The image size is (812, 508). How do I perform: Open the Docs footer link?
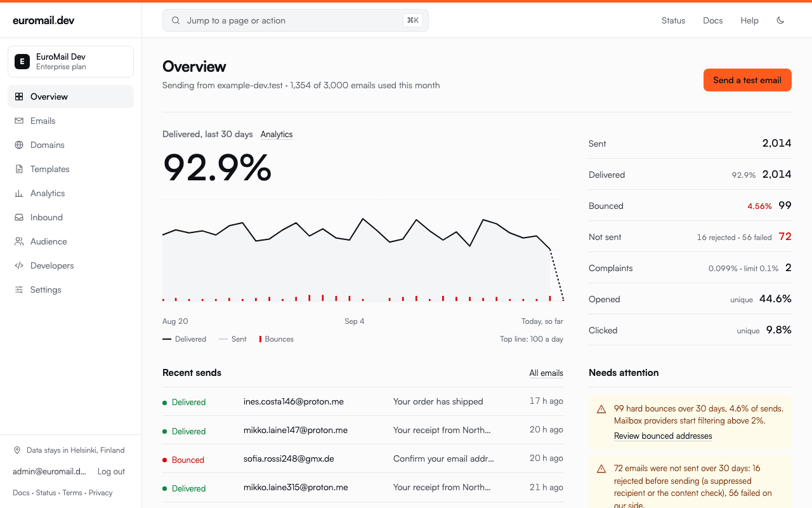click(21, 493)
